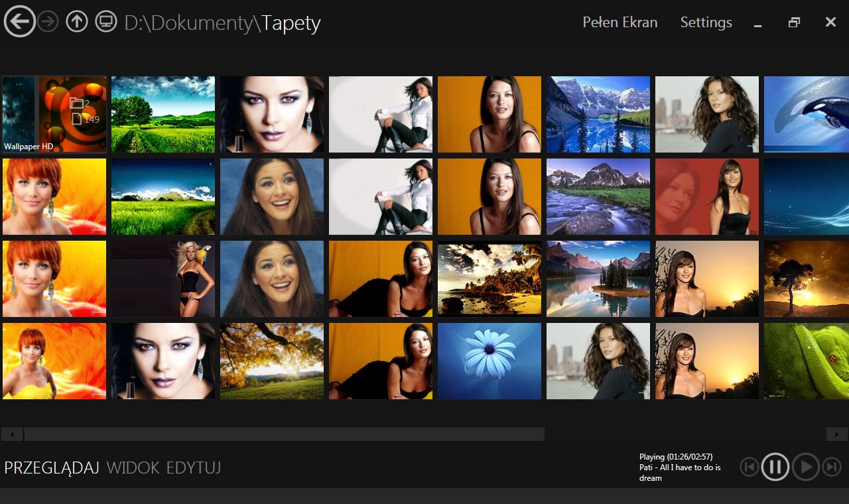Select the dark blue waves wallpaper
This screenshot has height=504, width=849.
[x=807, y=196]
